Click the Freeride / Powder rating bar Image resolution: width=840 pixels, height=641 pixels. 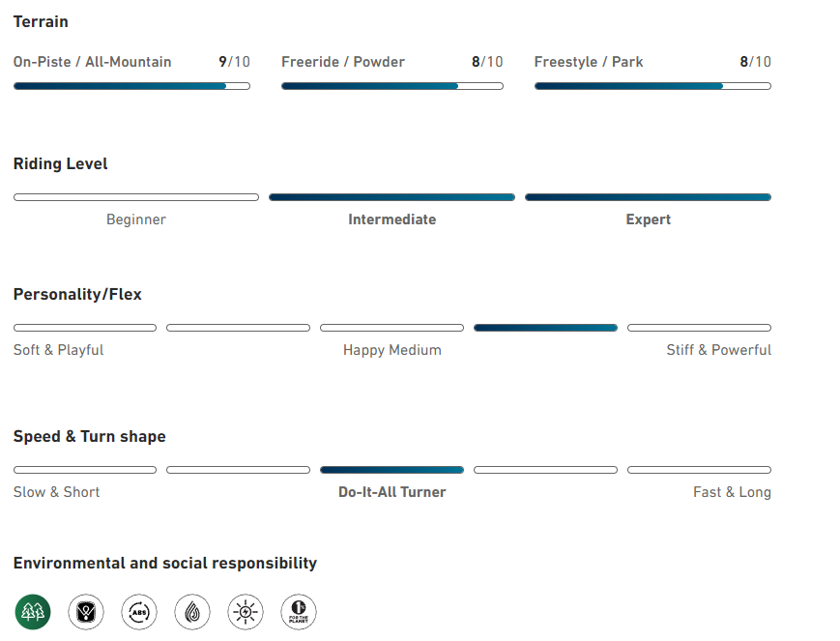[x=392, y=86]
